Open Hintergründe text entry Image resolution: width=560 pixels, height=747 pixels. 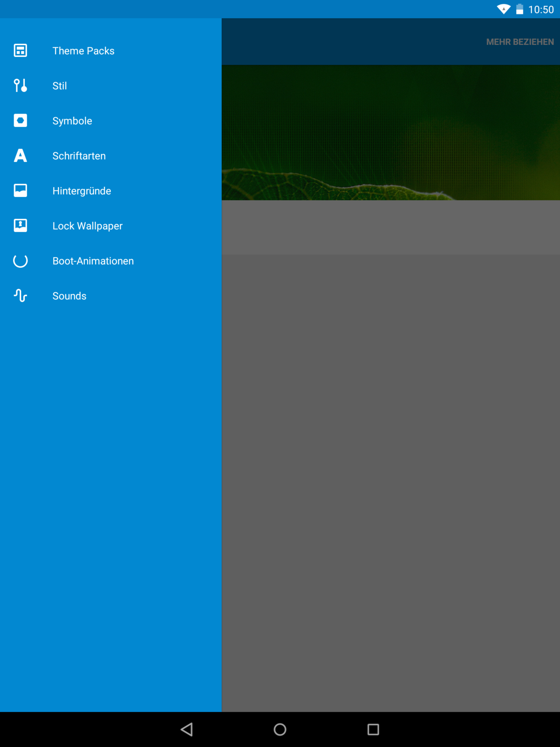[82, 191]
